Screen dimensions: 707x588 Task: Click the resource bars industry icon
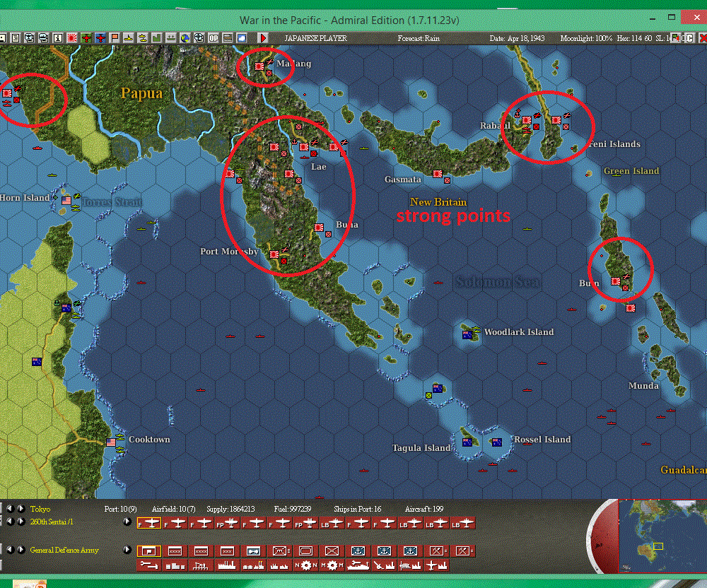[x=175, y=565]
